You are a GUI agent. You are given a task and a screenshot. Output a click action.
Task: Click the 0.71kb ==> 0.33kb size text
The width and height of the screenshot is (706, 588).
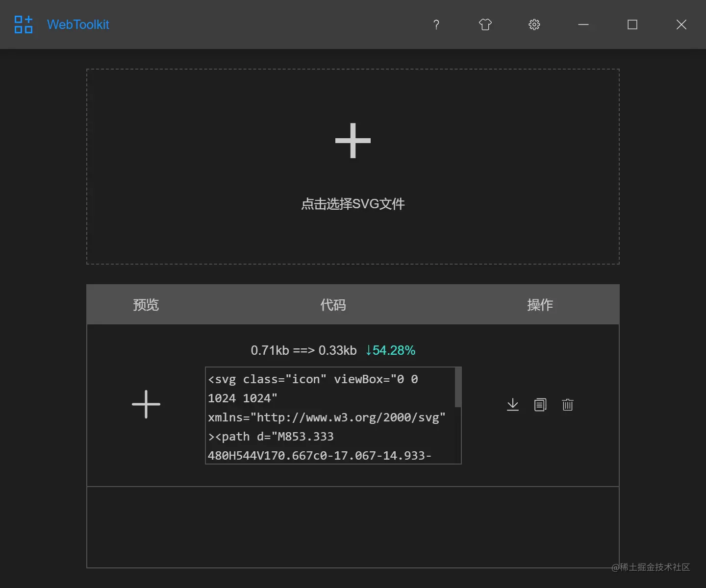click(303, 350)
